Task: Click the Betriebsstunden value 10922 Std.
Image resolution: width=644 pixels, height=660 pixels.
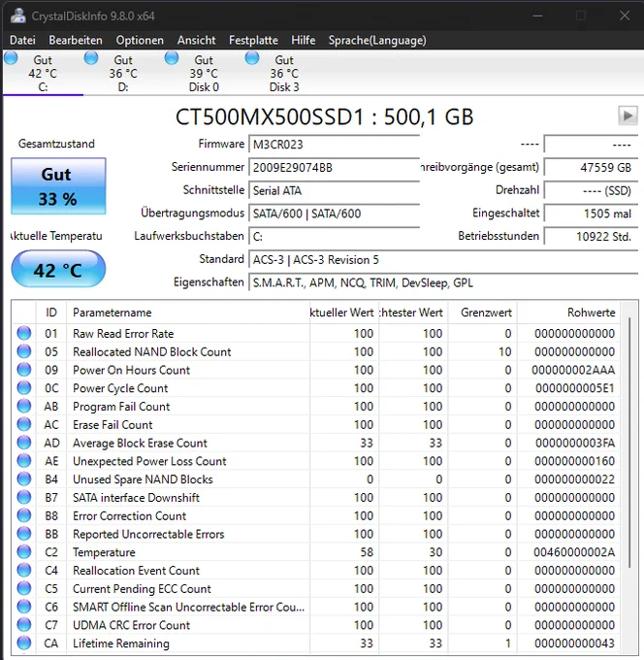Action: (x=591, y=237)
